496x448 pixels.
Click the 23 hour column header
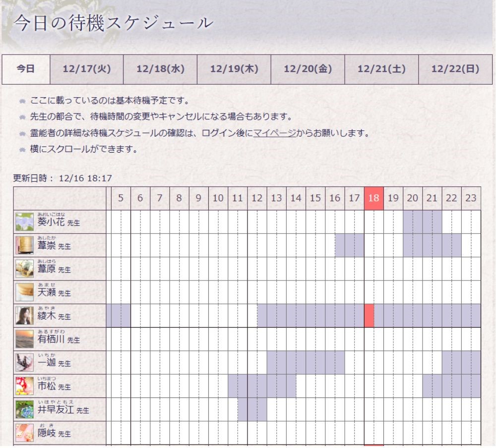[x=471, y=198]
